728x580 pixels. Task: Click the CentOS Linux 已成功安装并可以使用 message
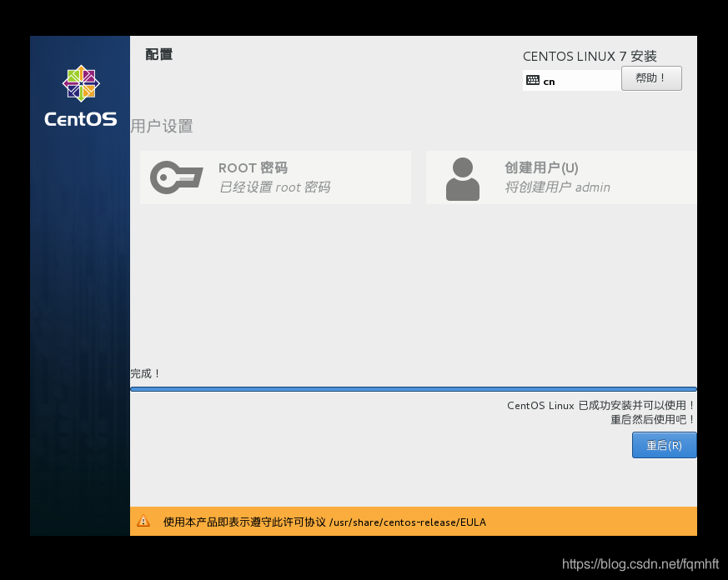pos(600,405)
